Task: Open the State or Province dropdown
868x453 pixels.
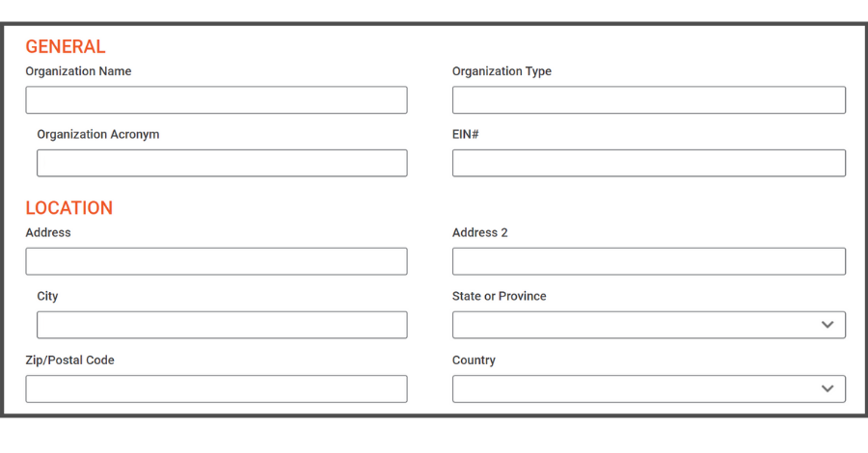Action: 649,325
